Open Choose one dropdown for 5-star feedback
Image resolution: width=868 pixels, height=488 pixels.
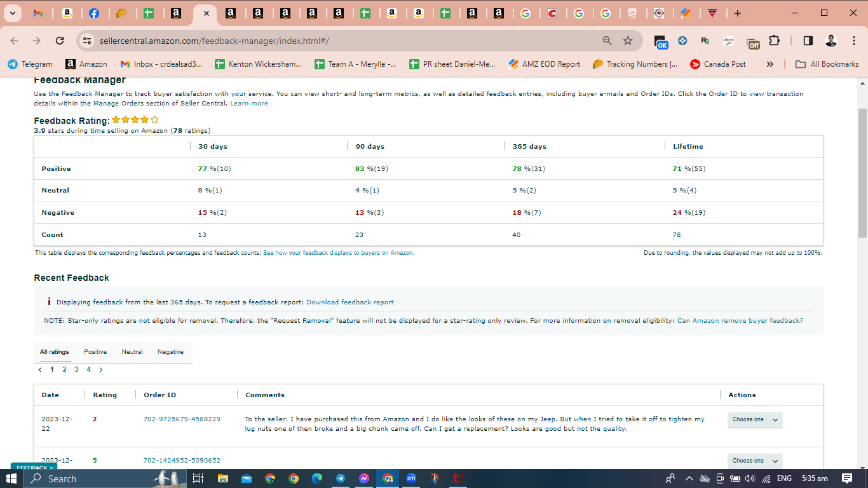tap(755, 461)
